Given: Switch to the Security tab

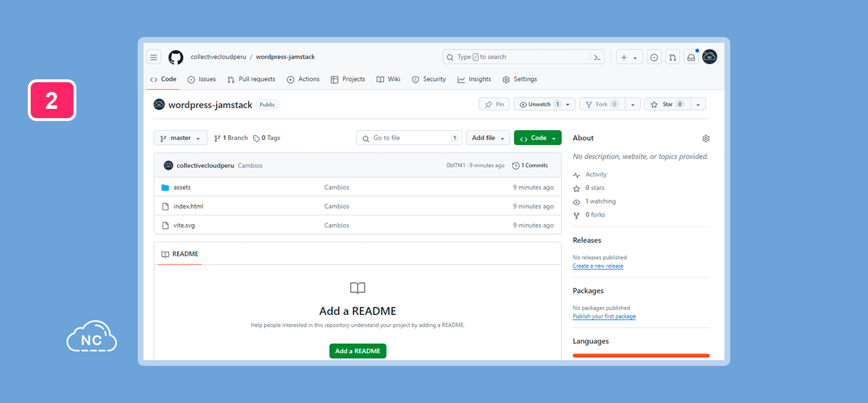Looking at the screenshot, I should pyautogui.click(x=429, y=79).
